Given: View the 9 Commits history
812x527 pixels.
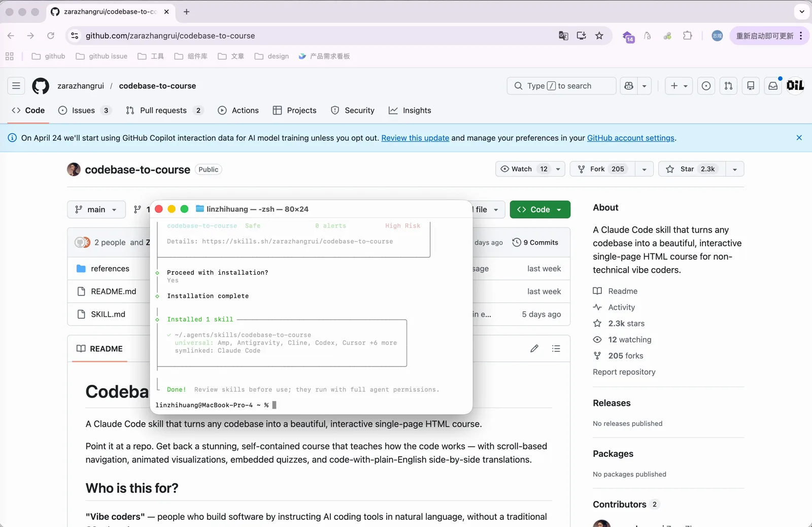Looking at the screenshot, I should [x=535, y=243].
